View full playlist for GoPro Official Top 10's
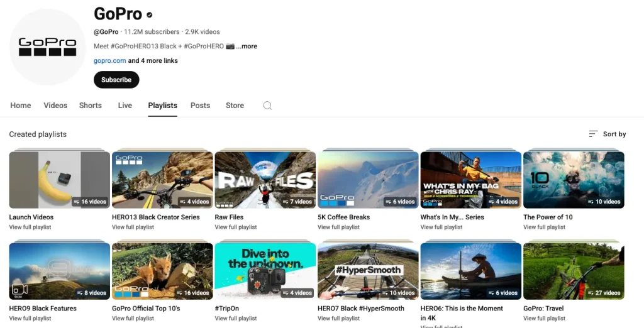 click(x=133, y=318)
